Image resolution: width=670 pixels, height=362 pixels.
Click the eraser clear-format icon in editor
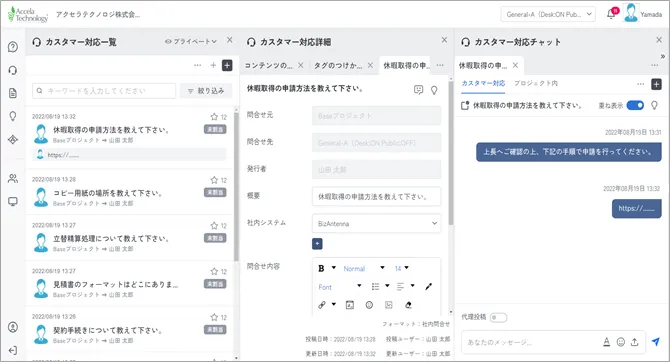click(408, 305)
